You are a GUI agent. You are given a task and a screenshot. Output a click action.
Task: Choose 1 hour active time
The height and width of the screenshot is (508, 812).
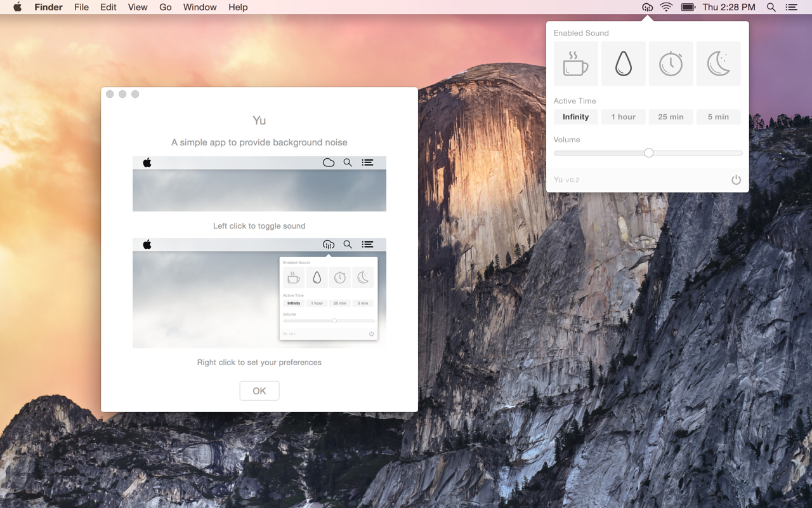pyautogui.click(x=623, y=117)
